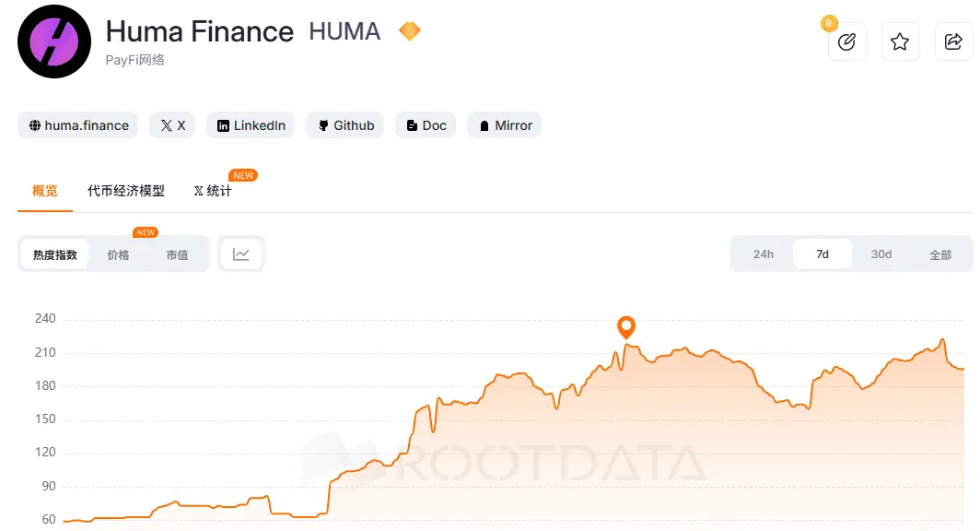980x531 pixels.
Task: Click the small gold R coin badge
Action: pos(829,24)
